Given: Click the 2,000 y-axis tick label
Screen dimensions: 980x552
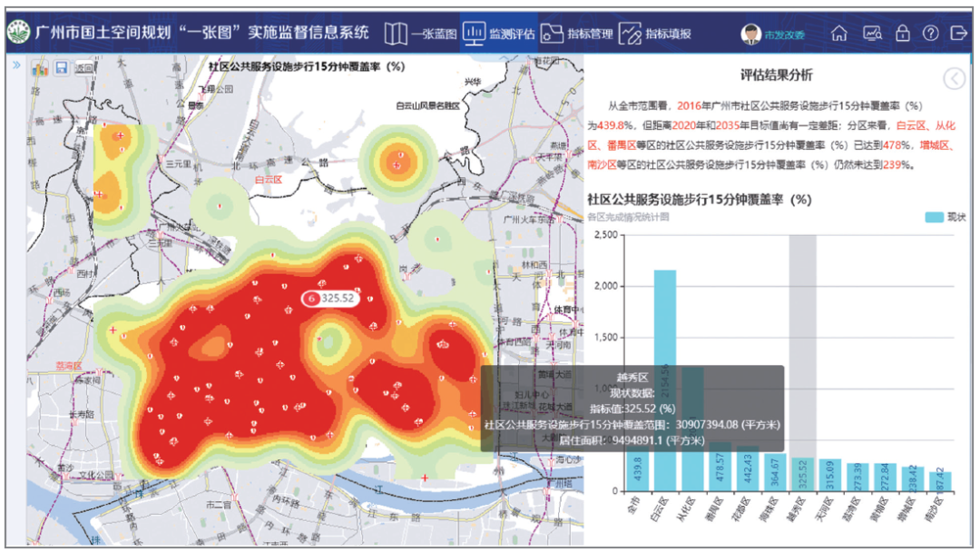Looking at the screenshot, I should (x=605, y=286).
